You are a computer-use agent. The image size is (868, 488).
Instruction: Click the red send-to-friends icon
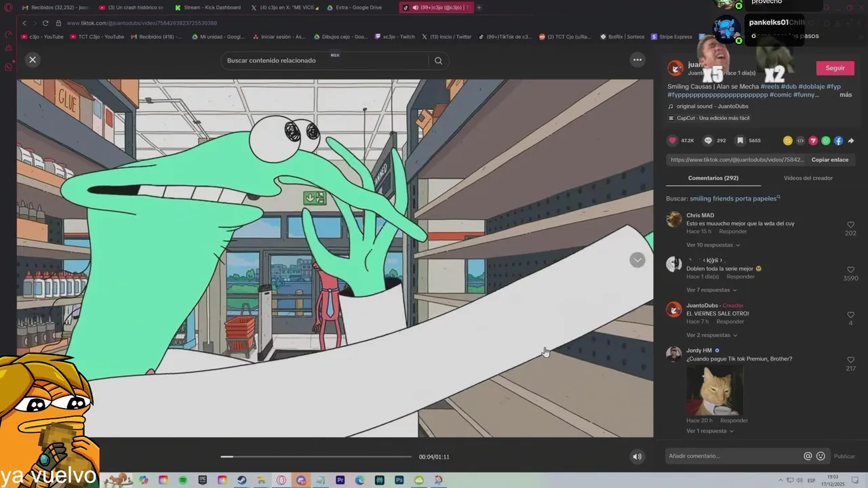coord(813,141)
